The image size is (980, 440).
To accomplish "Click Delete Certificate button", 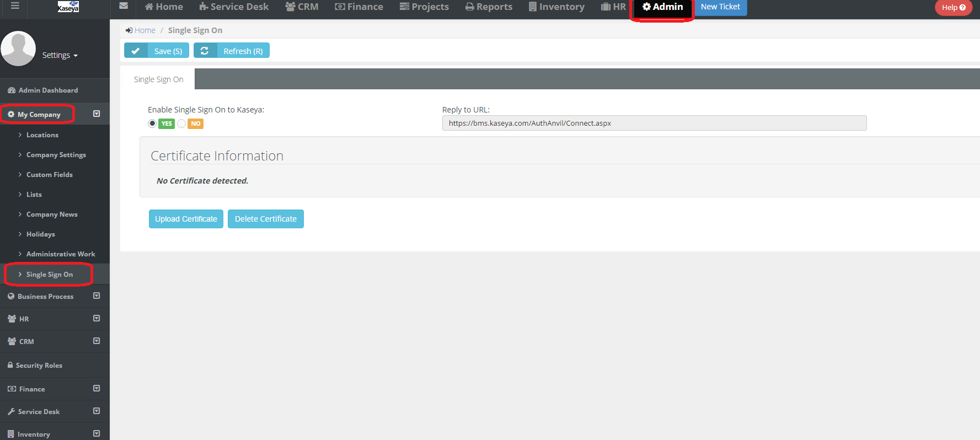I will click(x=266, y=219).
